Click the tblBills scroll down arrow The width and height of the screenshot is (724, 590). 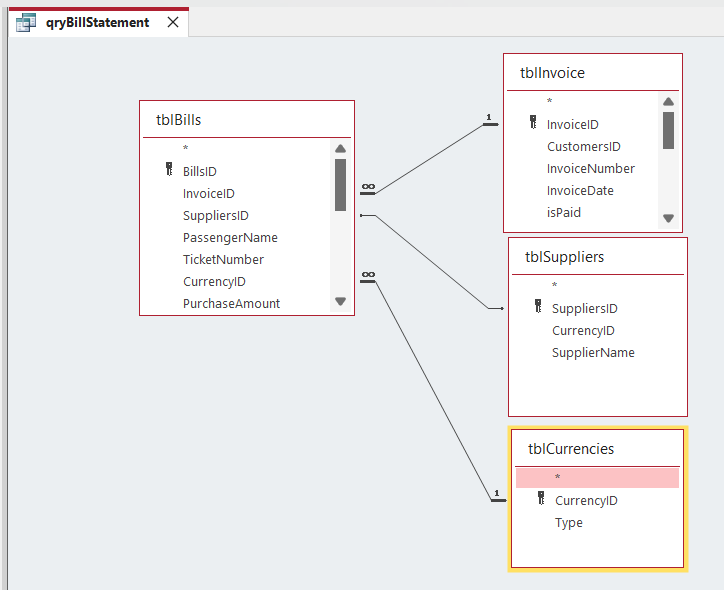click(341, 301)
